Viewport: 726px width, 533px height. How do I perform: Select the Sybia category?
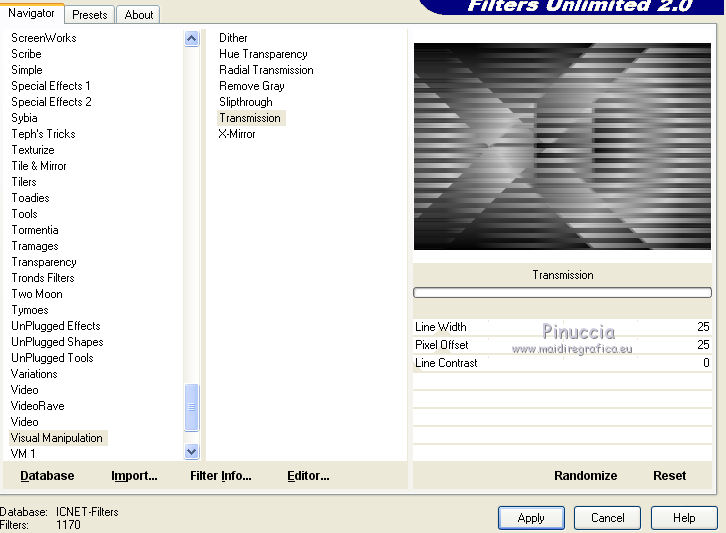24,118
